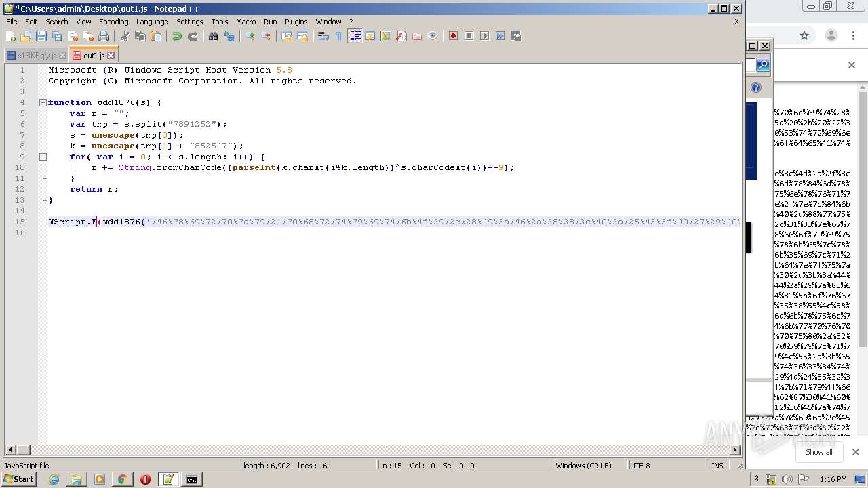Open Chrome from the taskbar

click(122, 479)
